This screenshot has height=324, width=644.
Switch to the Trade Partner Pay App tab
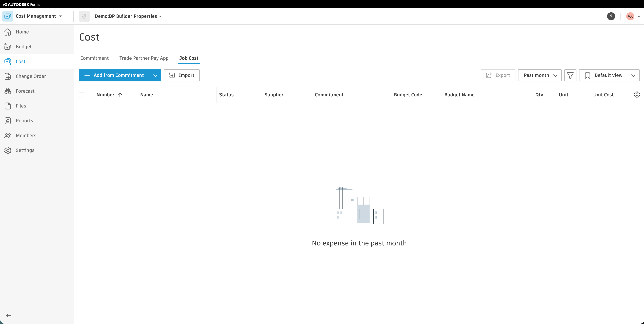click(144, 58)
